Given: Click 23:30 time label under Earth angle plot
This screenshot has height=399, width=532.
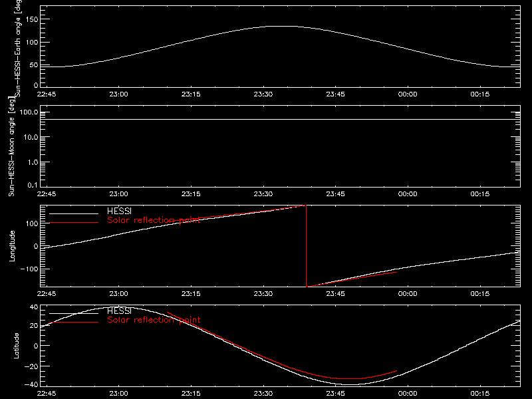Looking at the screenshot, I should [x=263, y=94].
